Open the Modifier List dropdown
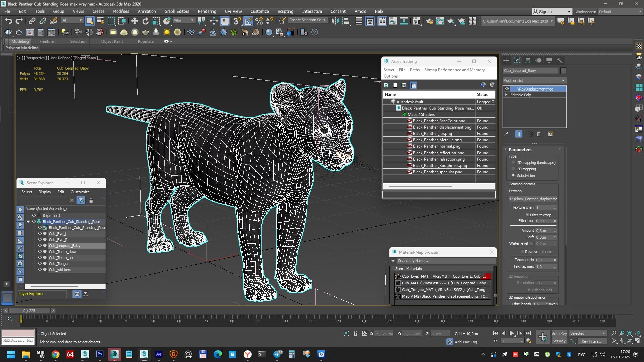 click(x=534, y=81)
